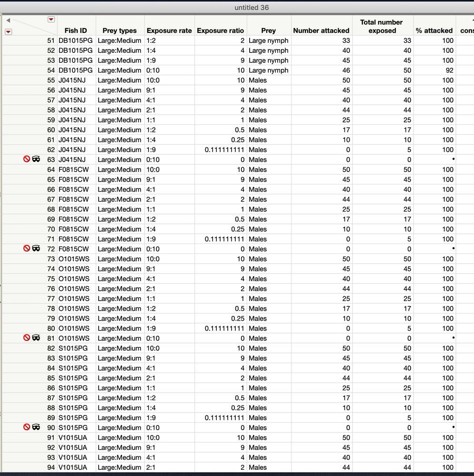474x476 pixels.
Task: Click the excluded icon on row 63
Action: tap(27, 159)
